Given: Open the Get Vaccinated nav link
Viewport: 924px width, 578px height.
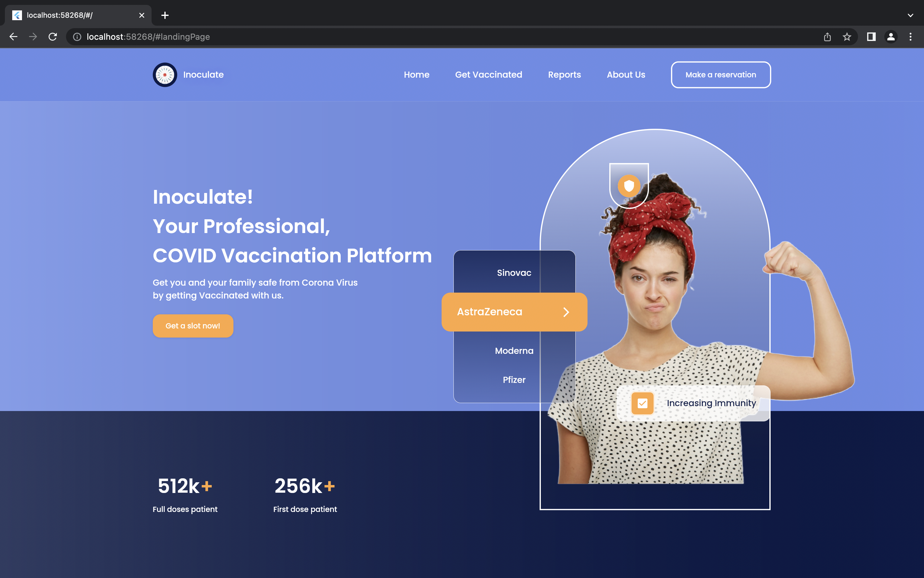Looking at the screenshot, I should pyautogui.click(x=489, y=75).
